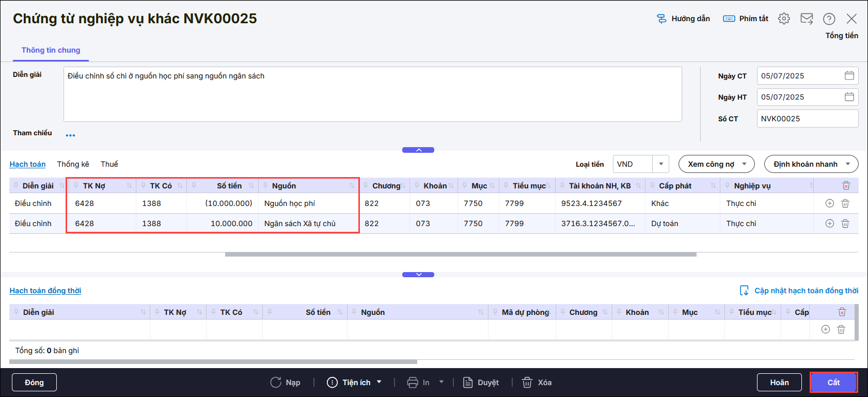Delete all rows in Hạch toán grid header
This screenshot has height=397, width=868.
pyautogui.click(x=846, y=185)
